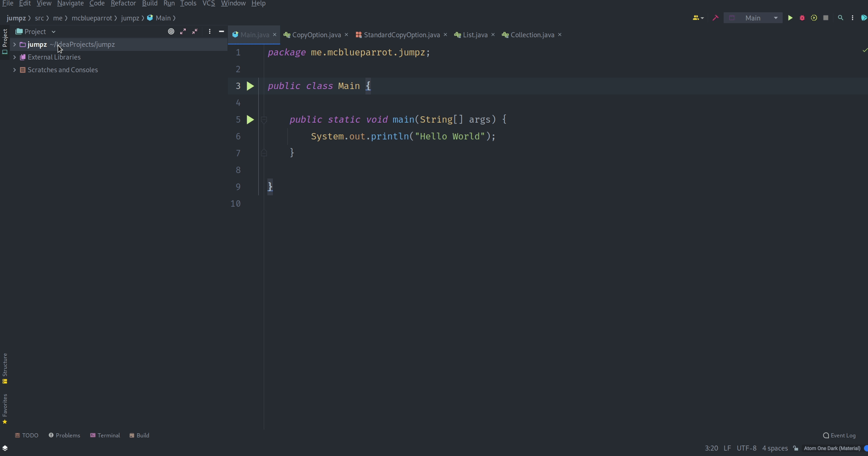Start debugging with the red bug icon

(802, 18)
